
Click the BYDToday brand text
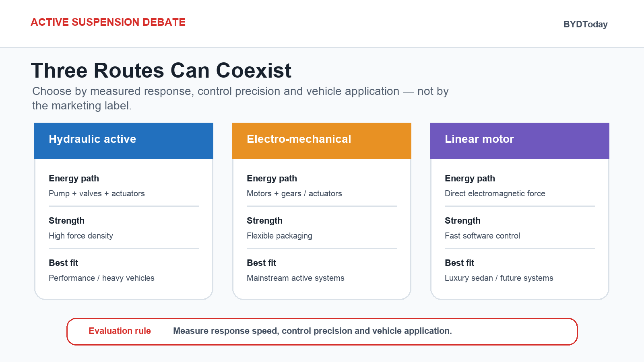(585, 24)
